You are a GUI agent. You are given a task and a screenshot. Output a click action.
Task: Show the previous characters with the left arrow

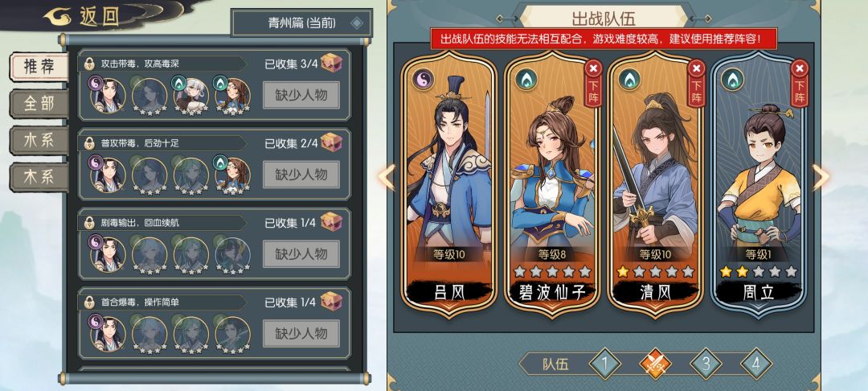pos(387,177)
